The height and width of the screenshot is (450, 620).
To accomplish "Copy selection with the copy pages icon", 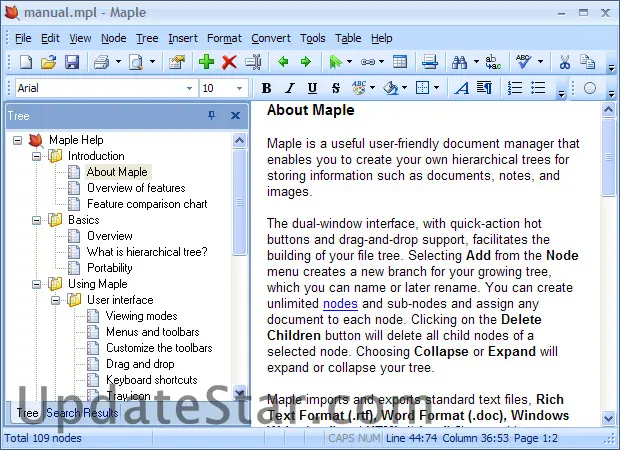I will 587,62.
